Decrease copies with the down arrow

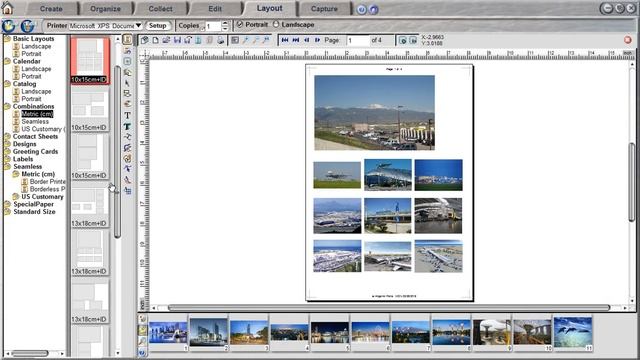pyautogui.click(x=225, y=29)
